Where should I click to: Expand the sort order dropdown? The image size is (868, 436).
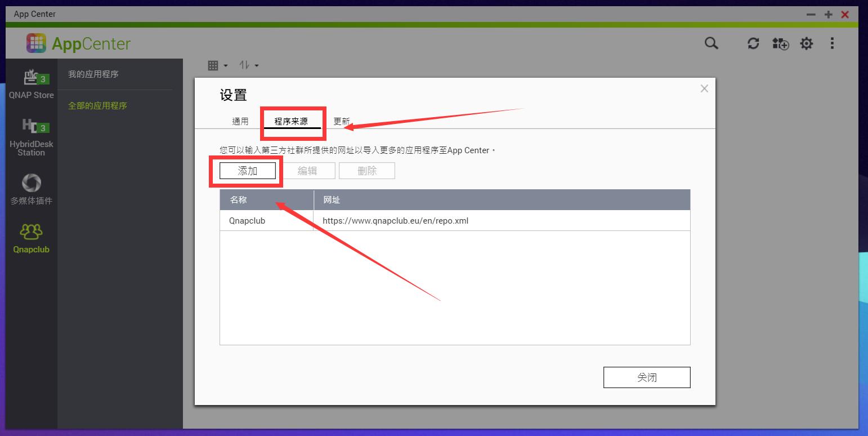point(248,65)
